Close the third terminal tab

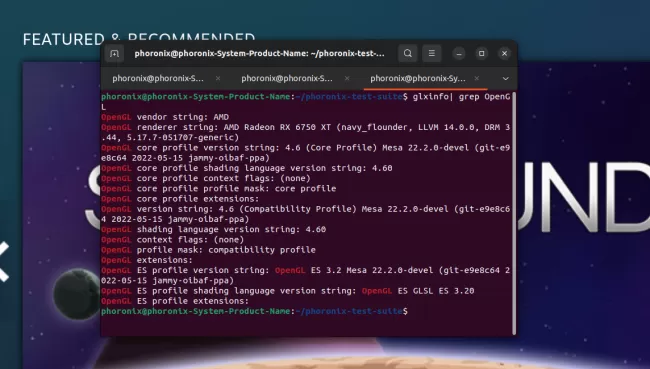(477, 78)
